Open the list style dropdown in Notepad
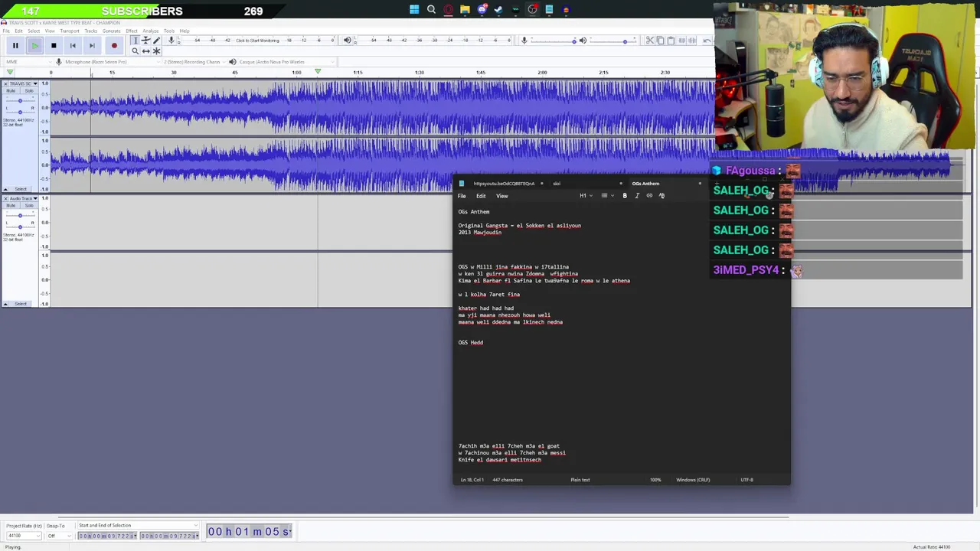 tap(606, 196)
